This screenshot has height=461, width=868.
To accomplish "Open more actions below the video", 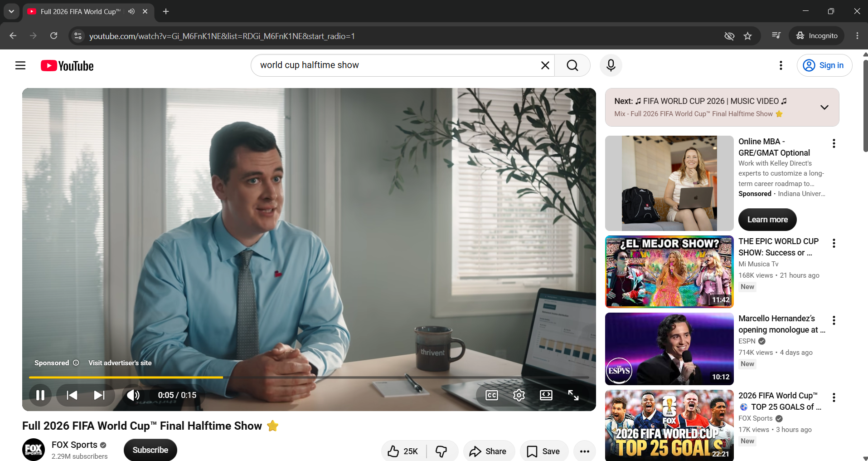I will click(585, 451).
